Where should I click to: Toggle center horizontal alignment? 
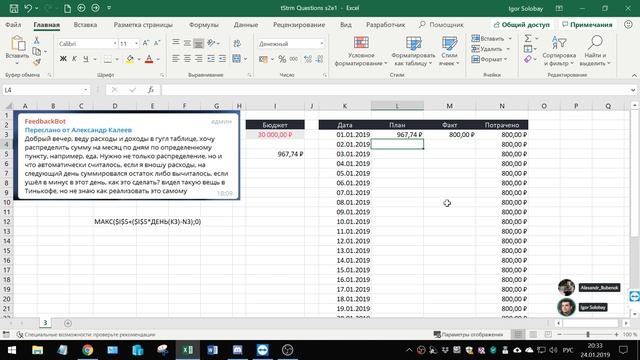(187, 59)
